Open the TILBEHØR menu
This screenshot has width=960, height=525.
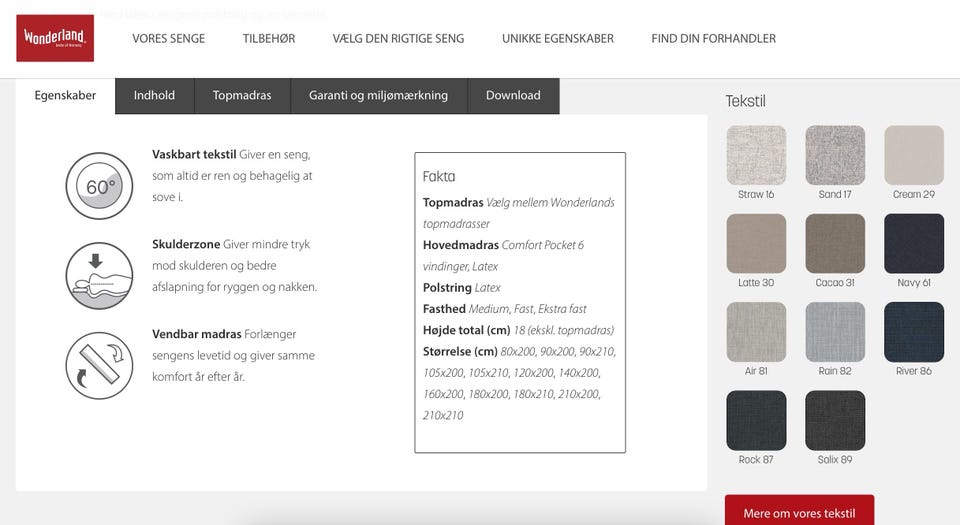pos(269,39)
